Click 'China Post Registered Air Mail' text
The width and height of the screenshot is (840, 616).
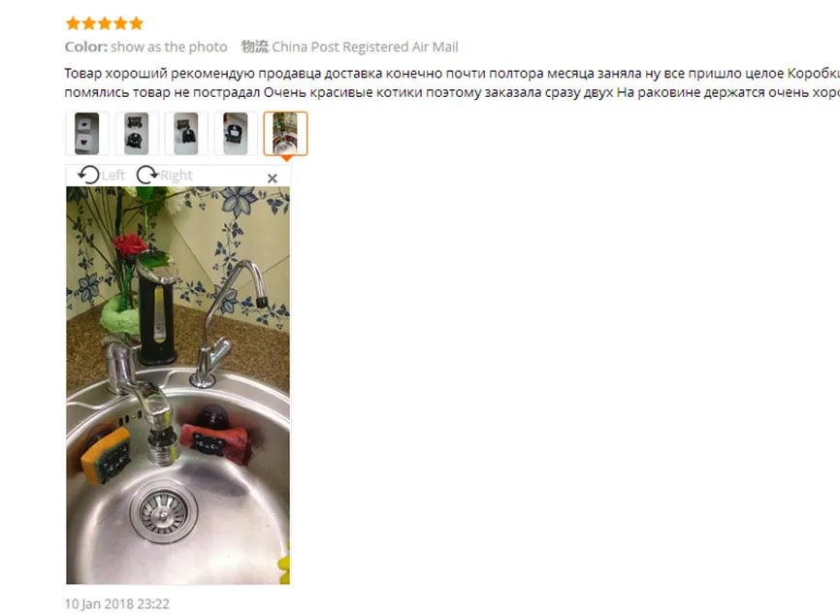click(x=365, y=47)
